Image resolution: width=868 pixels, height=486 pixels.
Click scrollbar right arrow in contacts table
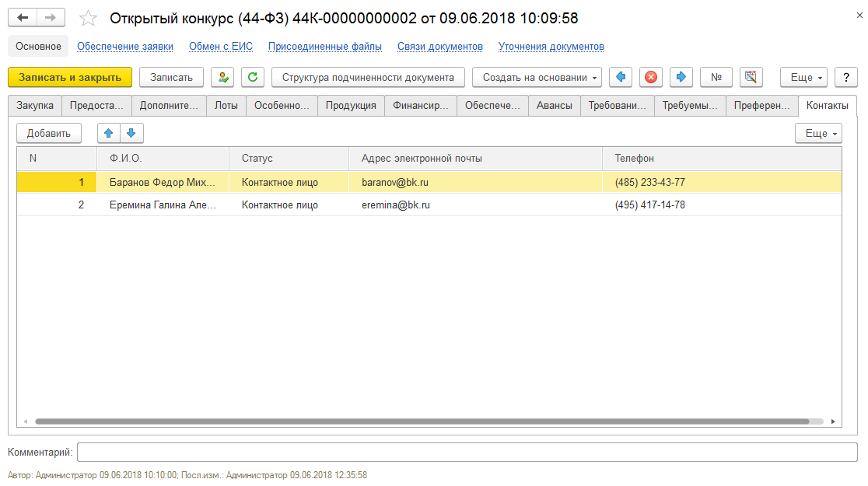tap(832, 421)
